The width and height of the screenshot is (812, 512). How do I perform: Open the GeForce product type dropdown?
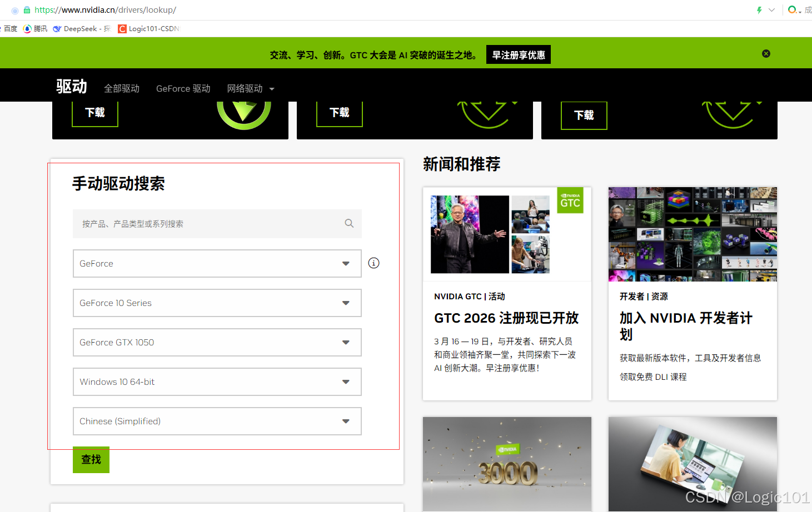point(217,264)
